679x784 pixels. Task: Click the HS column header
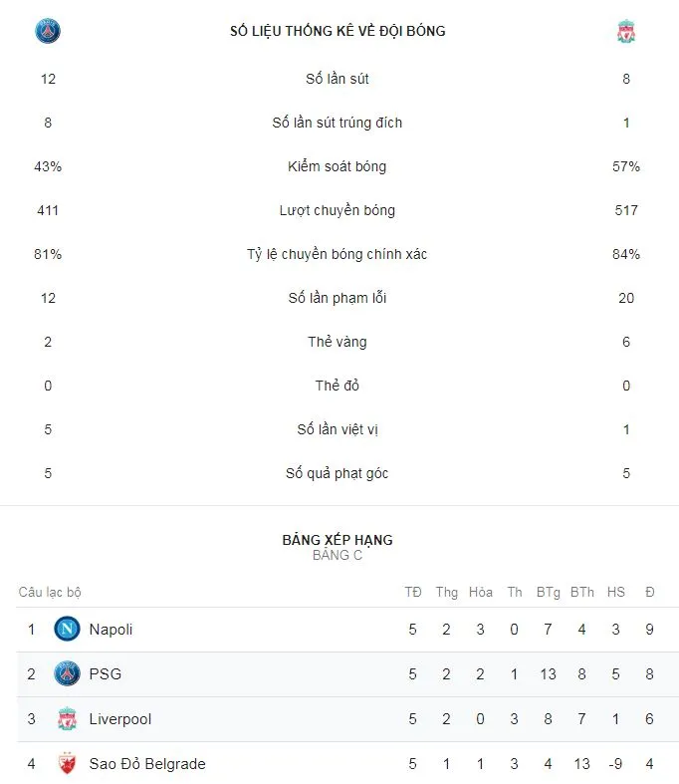pos(616,593)
